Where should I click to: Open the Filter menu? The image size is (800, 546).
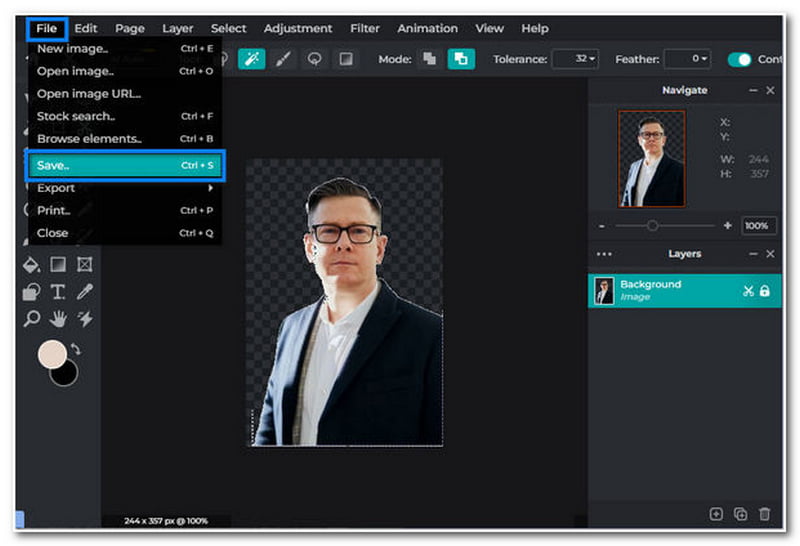click(364, 28)
